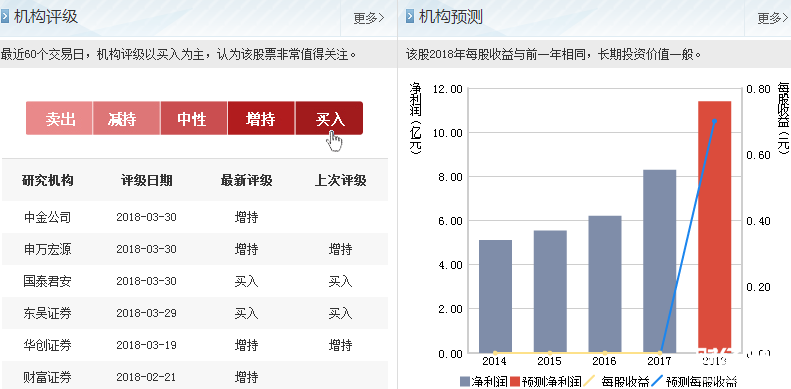Click the 2014 net profit bar
791x389 pixels.
tap(495, 297)
